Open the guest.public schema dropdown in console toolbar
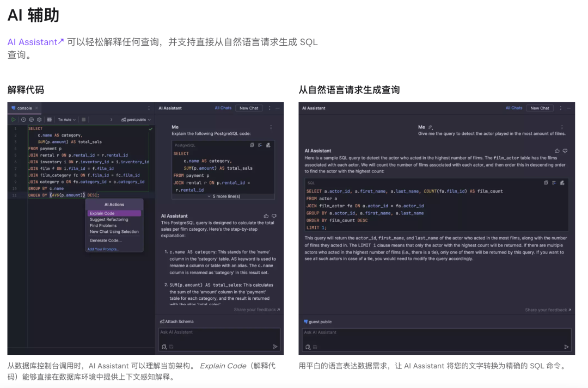The width and height of the screenshot is (588, 388). [x=136, y=120]
